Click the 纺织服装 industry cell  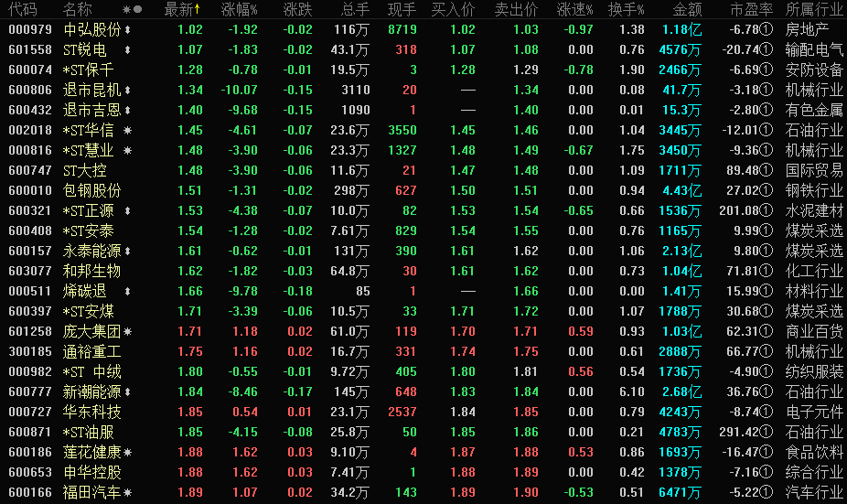point(814,371)
